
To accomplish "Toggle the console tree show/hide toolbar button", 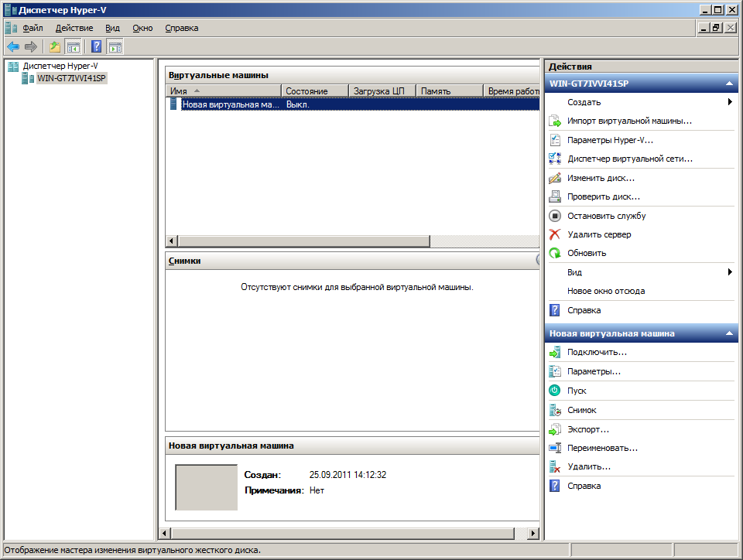I will click(x=73, y=46).
